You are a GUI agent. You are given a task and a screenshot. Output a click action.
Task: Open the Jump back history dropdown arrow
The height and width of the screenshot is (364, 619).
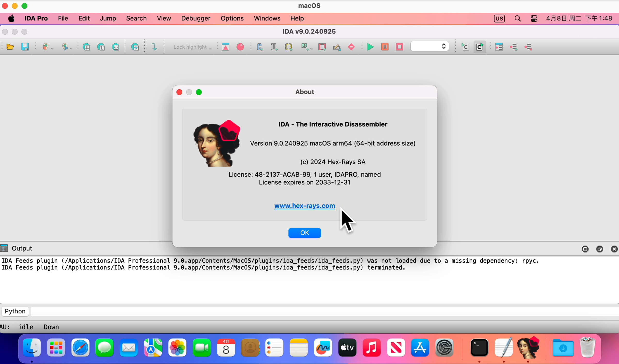52,49
